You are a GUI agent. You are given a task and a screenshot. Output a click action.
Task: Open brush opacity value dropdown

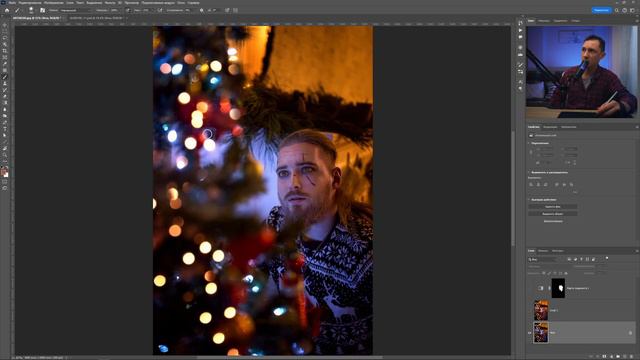(x=115, y=10)
